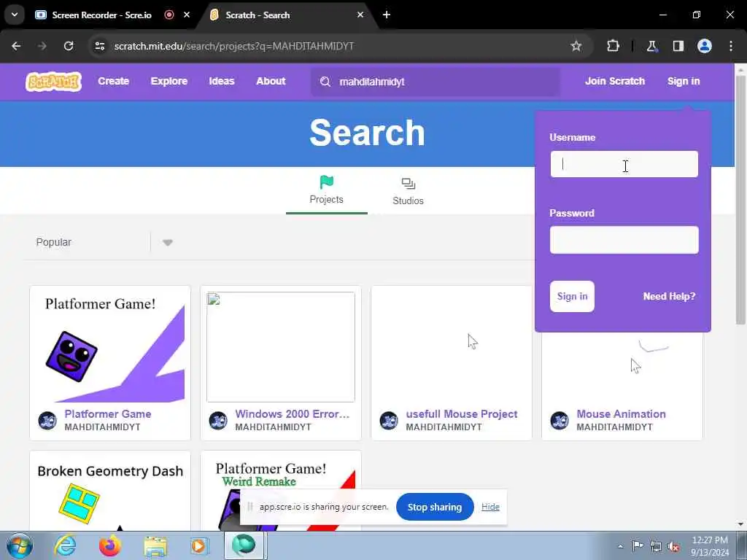Click the recording indicator on Screen Recorder tab

(x=169, y=15)
